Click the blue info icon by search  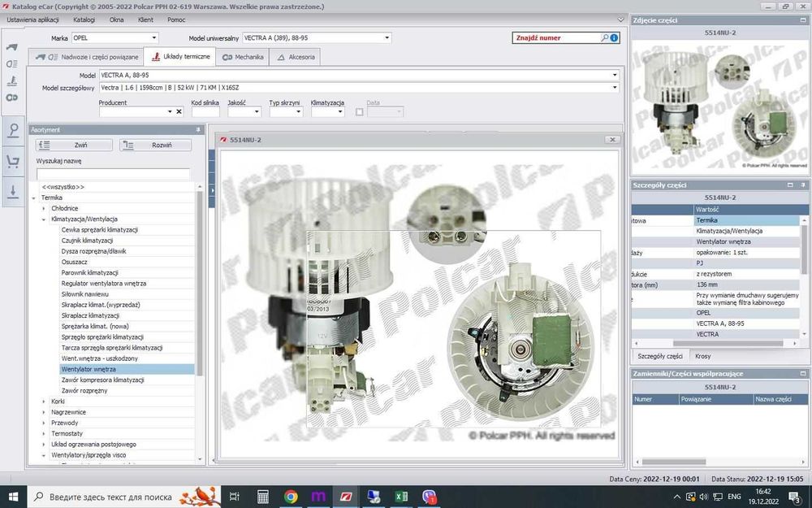[614, 38]
